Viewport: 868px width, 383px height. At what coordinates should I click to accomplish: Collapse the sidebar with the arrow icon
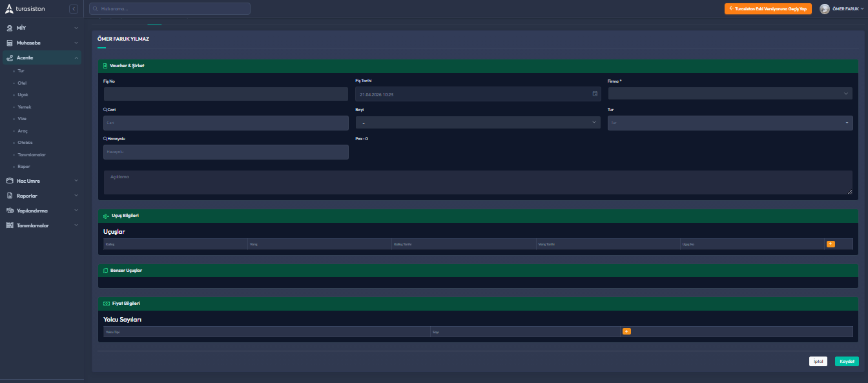pos(74,9)
